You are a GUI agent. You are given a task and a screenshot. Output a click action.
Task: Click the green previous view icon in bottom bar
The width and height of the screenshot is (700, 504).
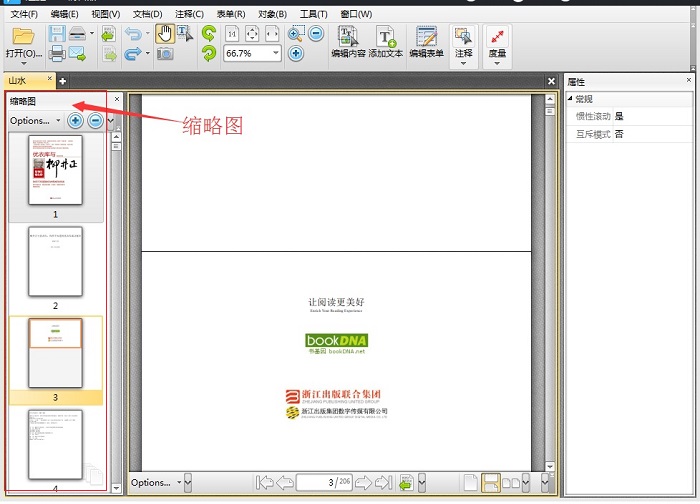[x=406, y=483]
